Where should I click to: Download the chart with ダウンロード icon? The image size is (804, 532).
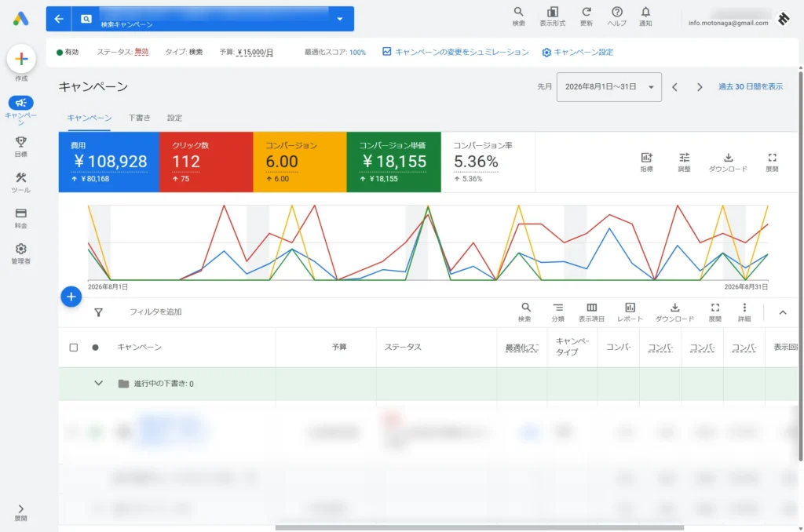tap(728, 162)
